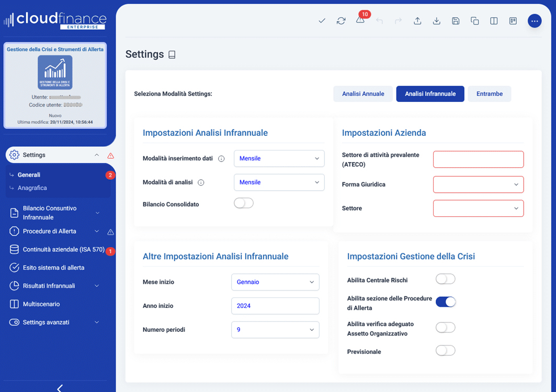The height and width of the screenshot is (392, 556).
Task: Click the checkmark validation icon in toolbar
Action: (x=321, y=21)
